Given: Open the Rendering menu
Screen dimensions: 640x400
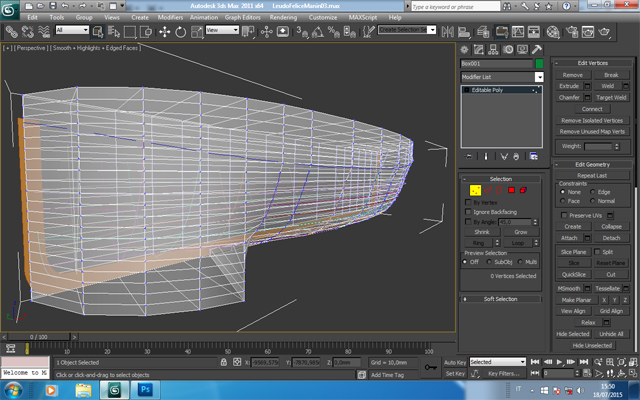Looking at the screenshot, I should click(x=283, y=18).
